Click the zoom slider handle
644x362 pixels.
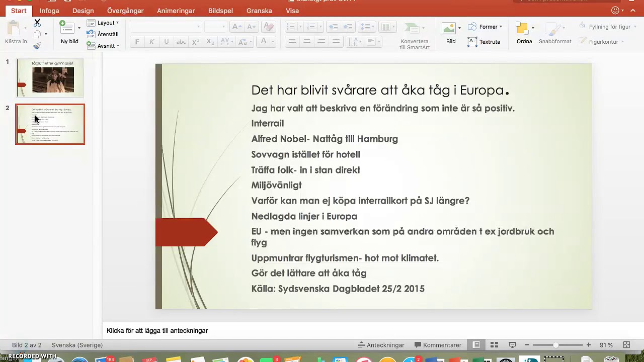[x=555, y=345]
